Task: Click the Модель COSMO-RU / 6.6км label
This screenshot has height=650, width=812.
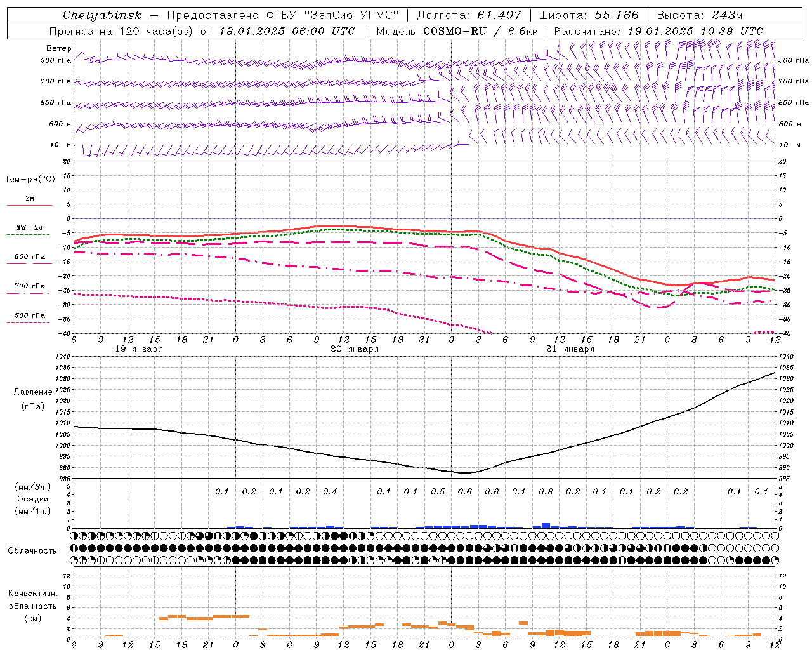Action: [457, 31]
